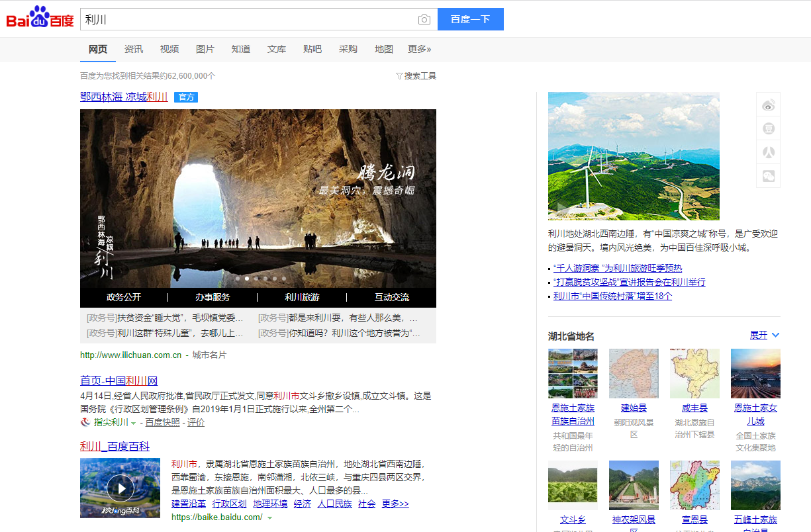
Task: Expand the 湖北省地名 section with 展开
Action: click(x=764, y=335)
